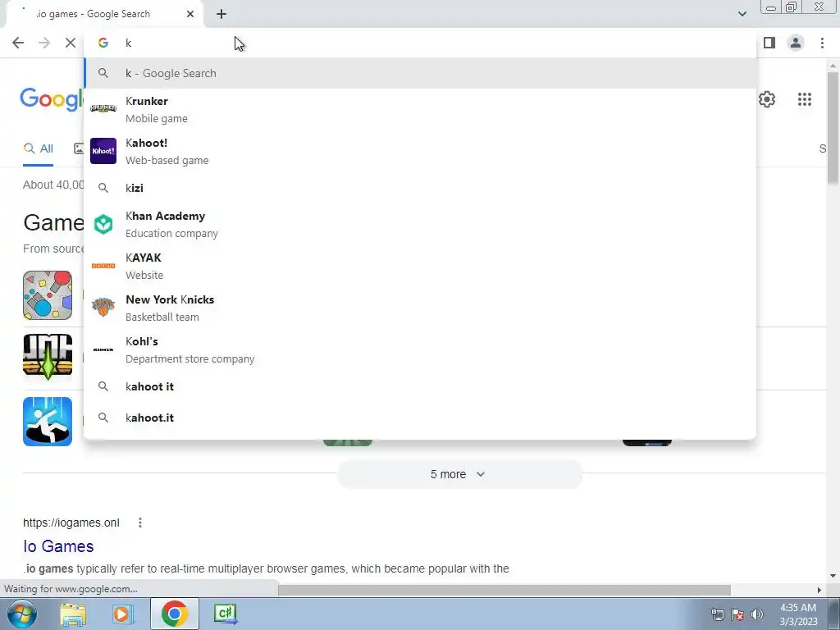Switch to the All results tab

pos(38,149)
